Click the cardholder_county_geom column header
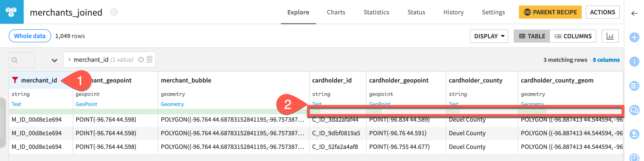Image resolution: width=644 pixels, height=161 pixels. click(x=557, y=80)
